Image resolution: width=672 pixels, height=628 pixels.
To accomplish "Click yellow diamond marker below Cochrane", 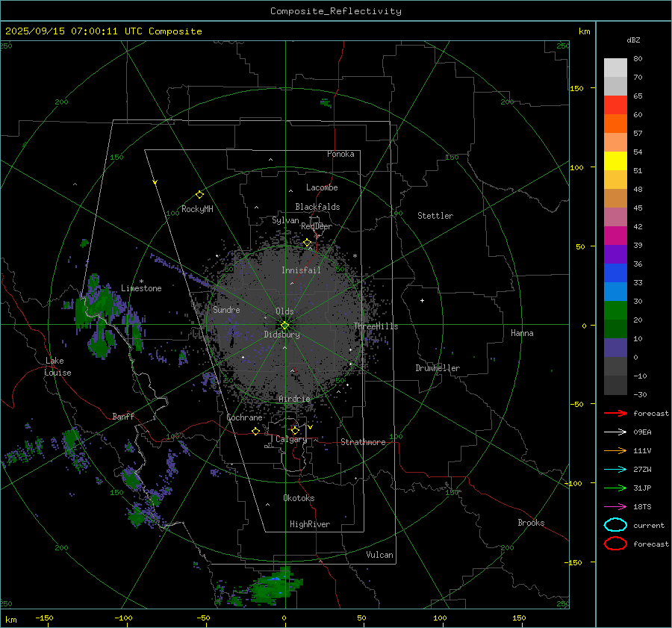I will (256, 431).
